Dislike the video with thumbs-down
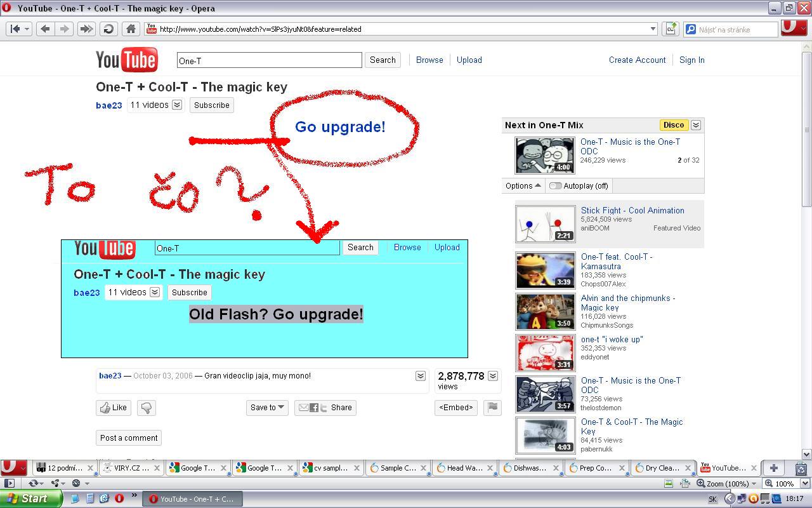The width and height of the screenshot is (812, 508). click(146, 408)
